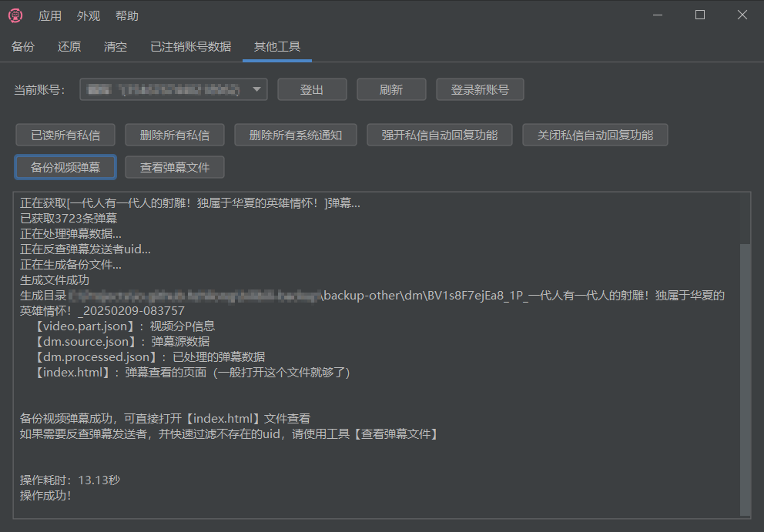Image resolution: width=764 pixels, height=532 pixels.
Task: Open the 帮助 menu
Action: [x=126, y=15]
